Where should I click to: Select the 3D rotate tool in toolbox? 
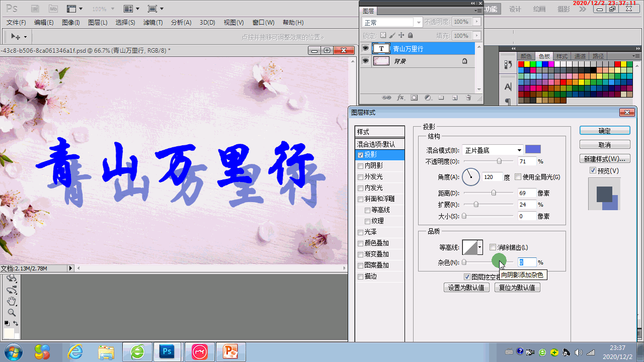11,279
